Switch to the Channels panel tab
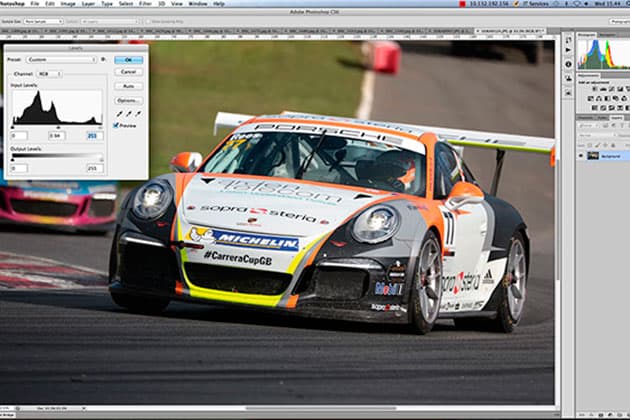This screenshot has height=420, width=630. tap(585, 118)
